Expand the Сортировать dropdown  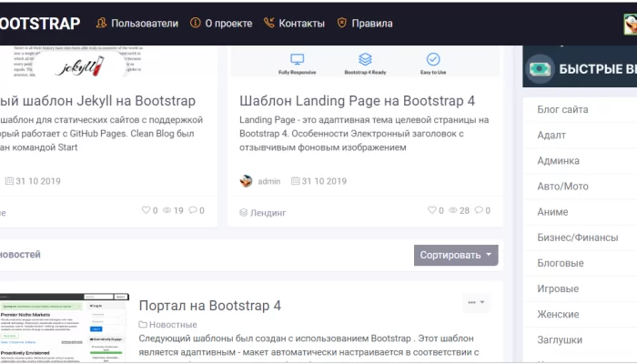(x=456, y=255)
